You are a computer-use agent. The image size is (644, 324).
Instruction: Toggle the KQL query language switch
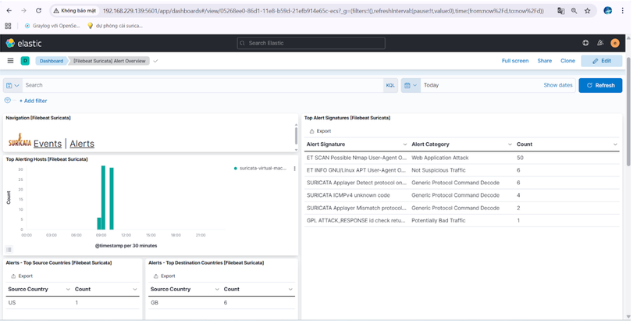click(390, 85)
